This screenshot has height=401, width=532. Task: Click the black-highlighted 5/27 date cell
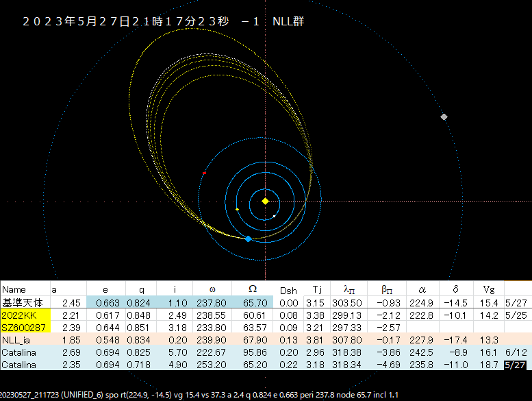(x=516, y=365)
